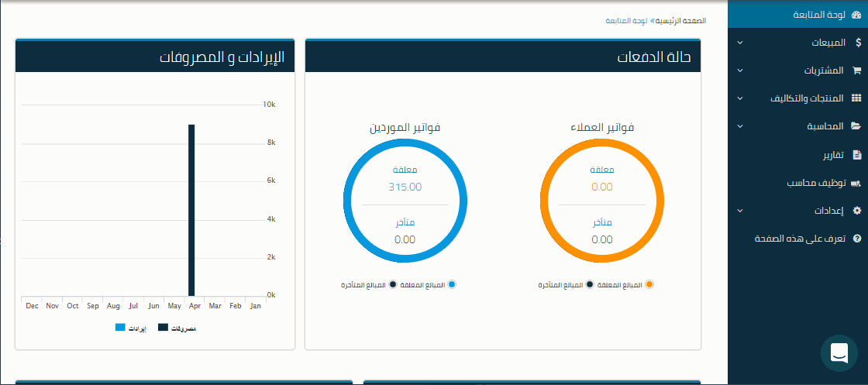Expand the إعدادات menu chevron
The image size is (868, 385).
739,211
